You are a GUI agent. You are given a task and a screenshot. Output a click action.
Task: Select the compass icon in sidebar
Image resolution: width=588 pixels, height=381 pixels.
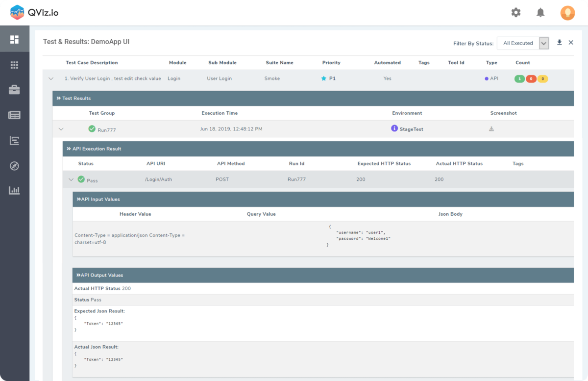pyautogui.click(x=15, y=166)
